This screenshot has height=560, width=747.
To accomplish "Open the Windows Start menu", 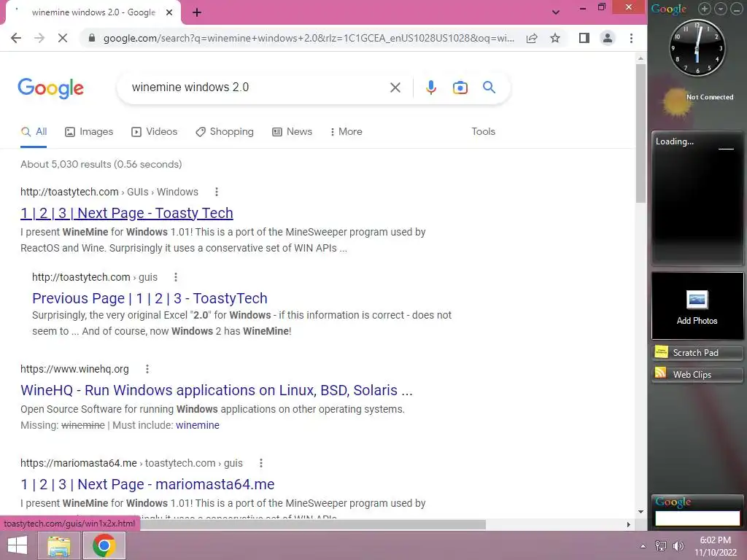I will [x=18, y=545].
